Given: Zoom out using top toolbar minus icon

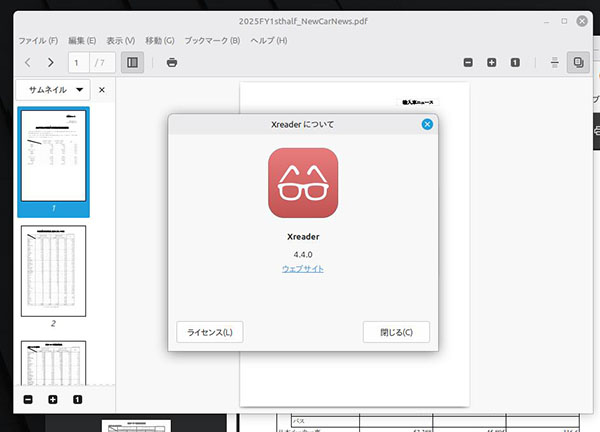Looking at the screenshot, I should [468, 63].
